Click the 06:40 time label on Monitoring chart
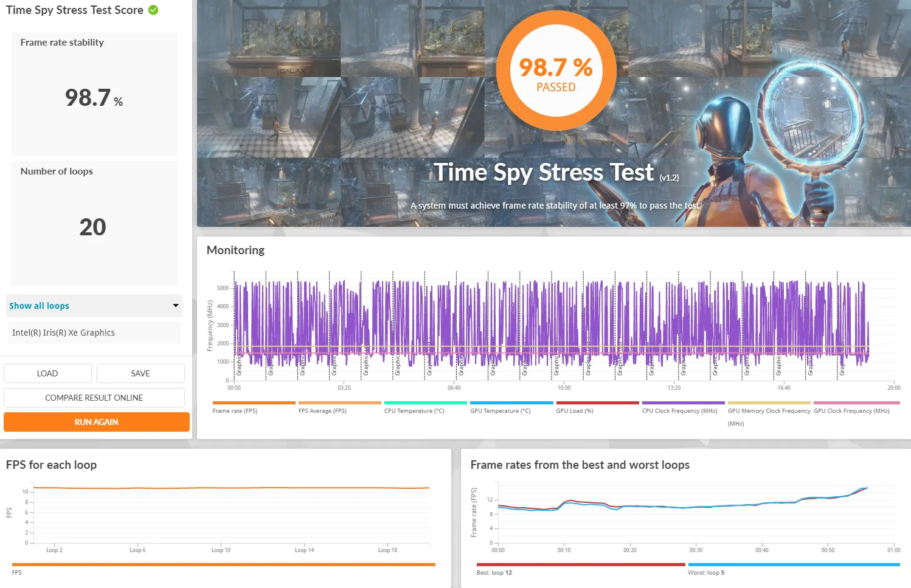The height and width of the screenshot is (588, 911). click(454, 388)
